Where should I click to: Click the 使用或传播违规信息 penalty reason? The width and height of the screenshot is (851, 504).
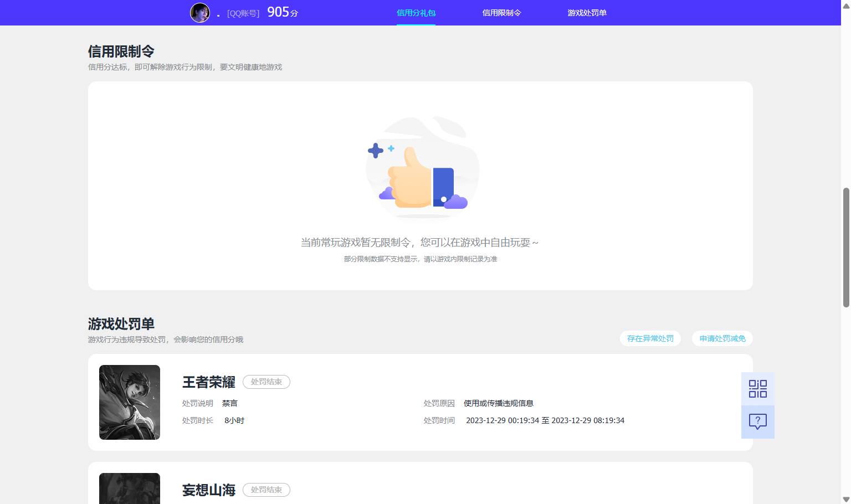(x=499, y=403)
